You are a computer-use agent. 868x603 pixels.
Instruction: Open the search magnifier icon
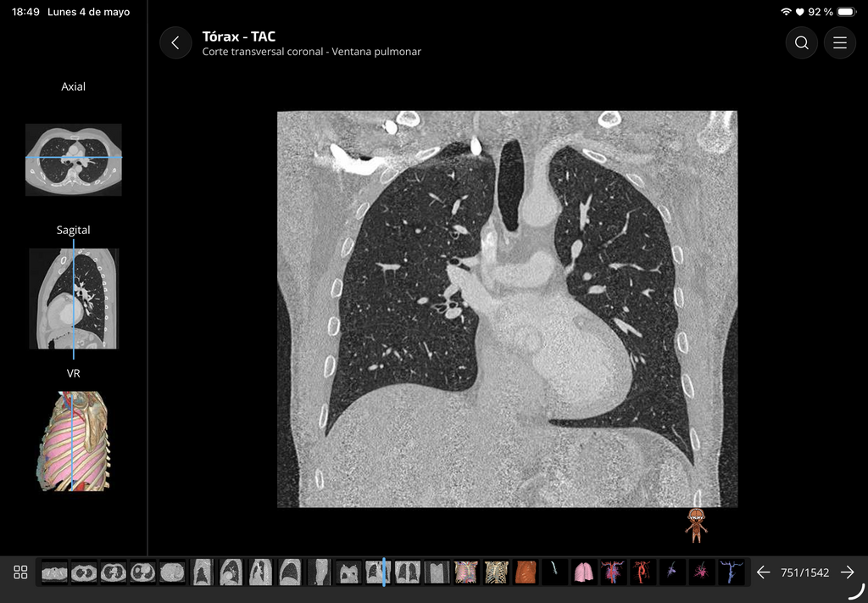click(801, 42)
